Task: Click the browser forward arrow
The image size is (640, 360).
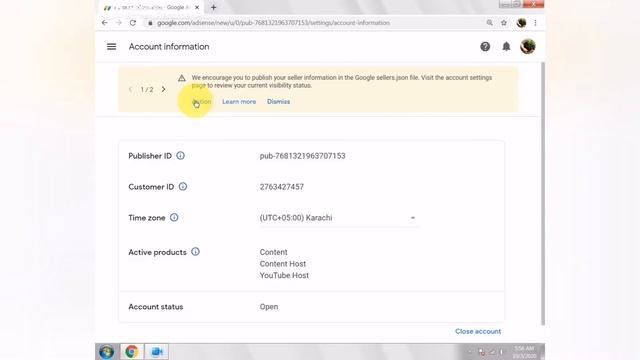Action: coord(119,23)
